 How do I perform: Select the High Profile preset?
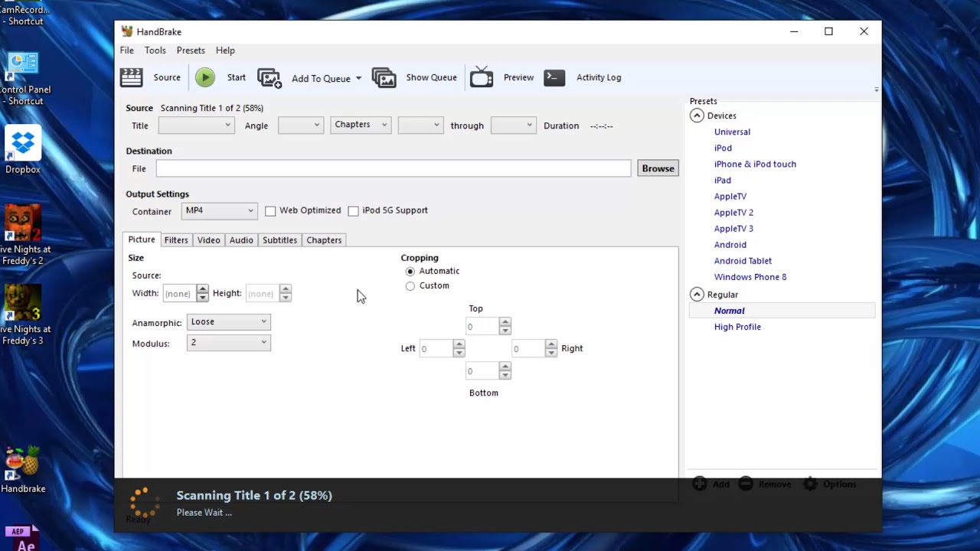click(737, 327)
